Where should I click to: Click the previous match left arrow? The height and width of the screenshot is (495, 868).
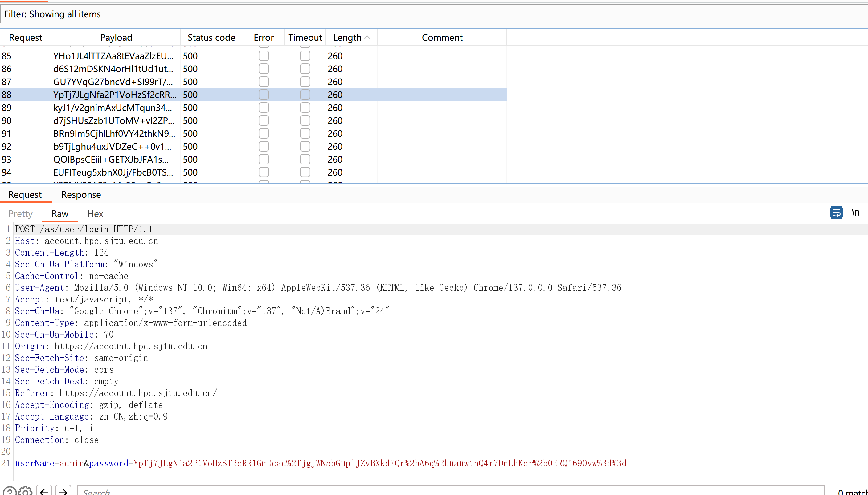[44, 491]
